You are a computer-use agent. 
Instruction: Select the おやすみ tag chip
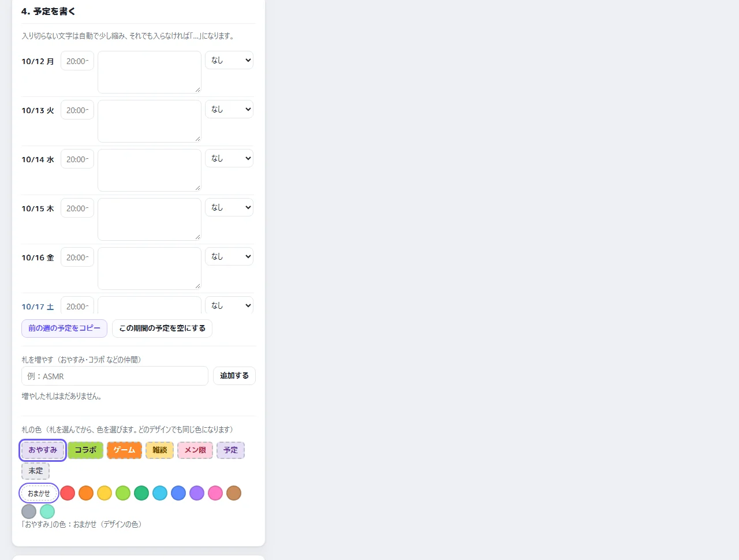[43, 450]
